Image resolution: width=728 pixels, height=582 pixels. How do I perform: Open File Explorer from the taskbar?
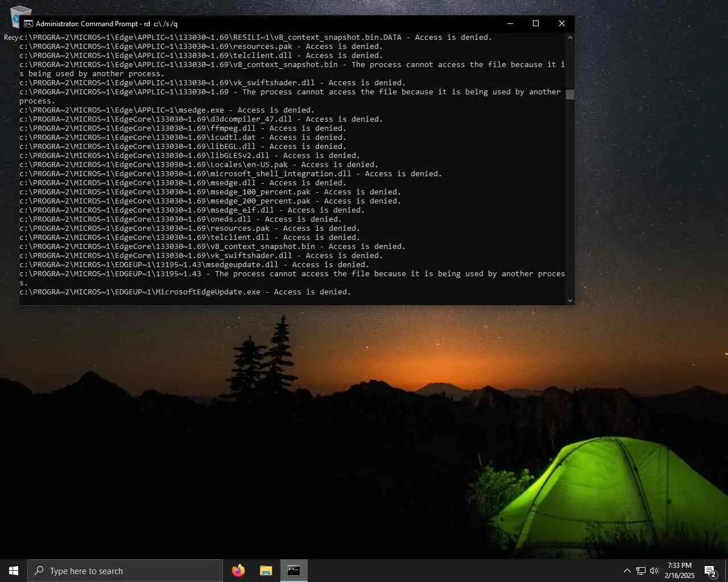coord(266,571)
